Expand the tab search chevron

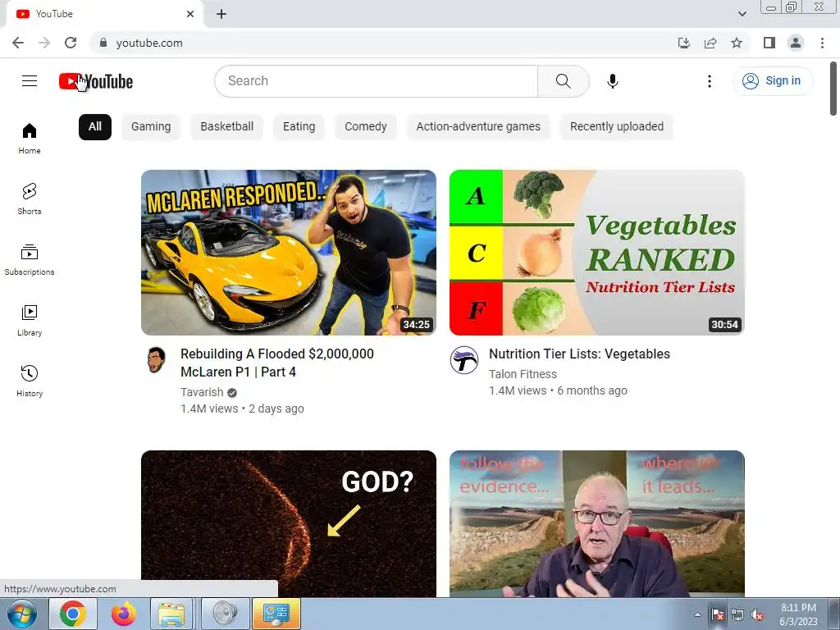(x=742, y=14)
